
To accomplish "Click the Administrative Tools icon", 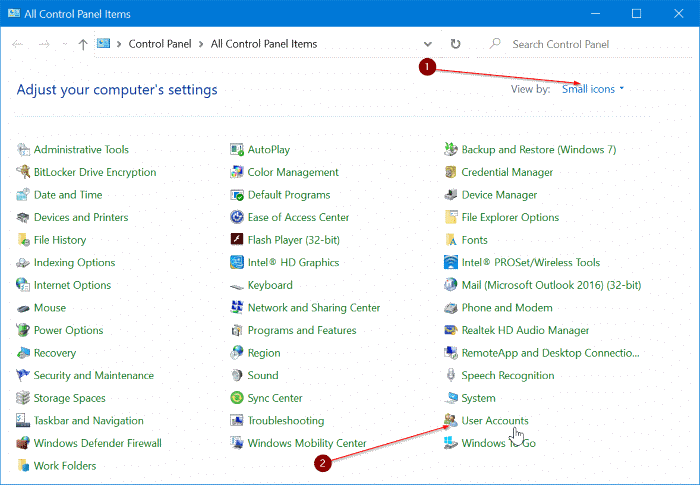I will (x=23, y=150).
